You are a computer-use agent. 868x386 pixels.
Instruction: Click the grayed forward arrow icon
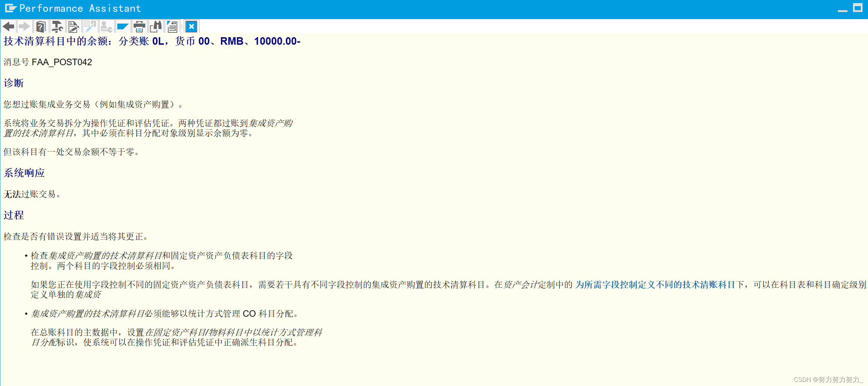click(24, 26)
